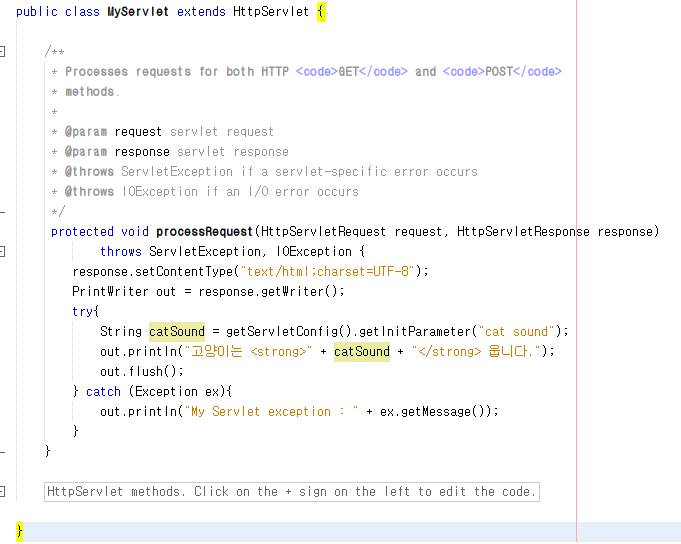Click the 'protected' keyword
681x544 pixels.
(x=82, y=232)
